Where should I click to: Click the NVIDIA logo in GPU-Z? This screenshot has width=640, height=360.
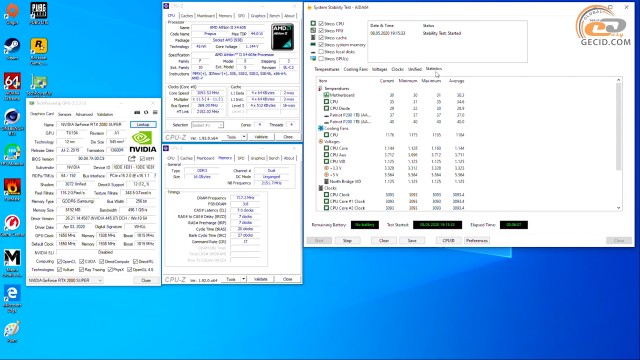[x=142, y=142]
